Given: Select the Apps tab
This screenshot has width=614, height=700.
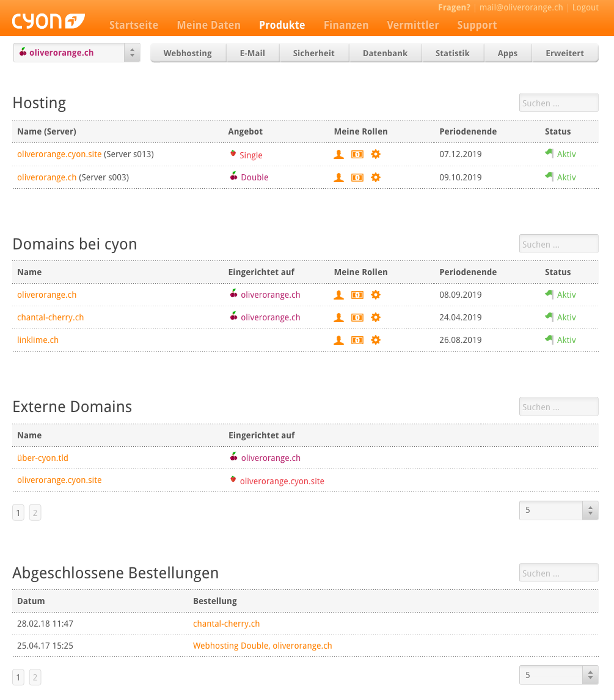Looking at the screenshot, I should [507, 53].
